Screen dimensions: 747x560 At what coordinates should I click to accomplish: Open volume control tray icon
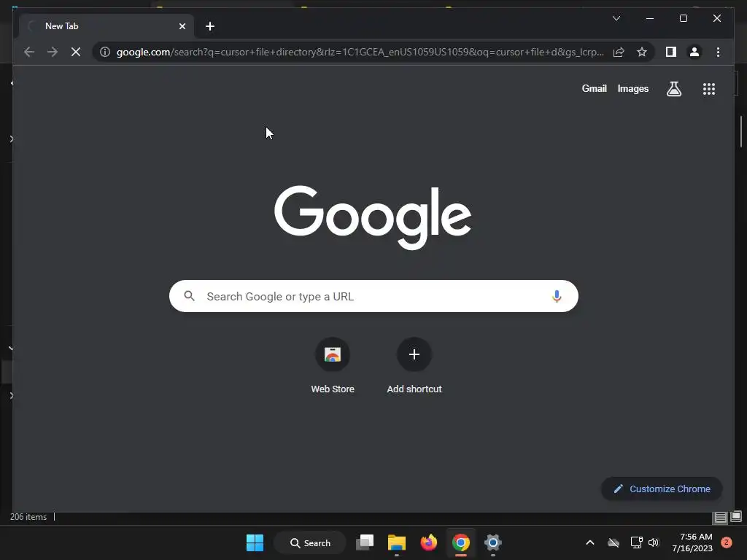tap(654, 542)
